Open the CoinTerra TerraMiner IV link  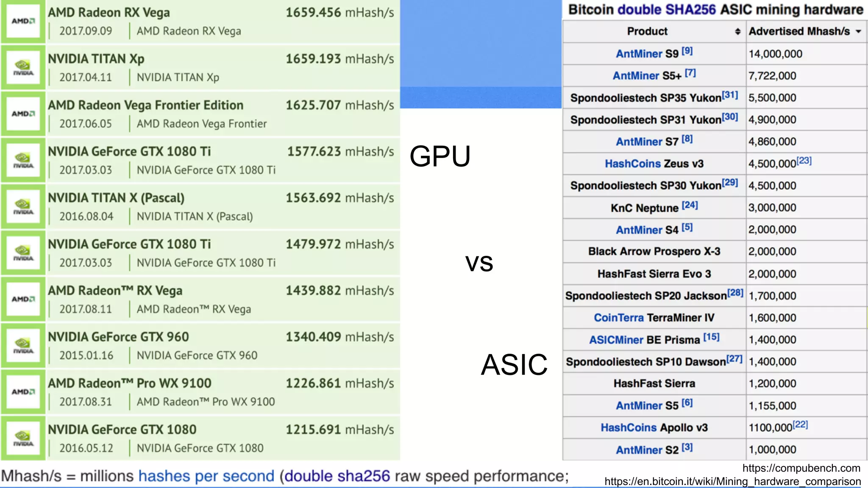tap(618, 318)
